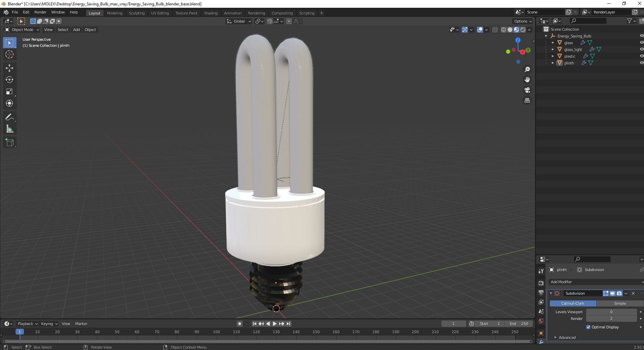The width and height of the screenshot is (644, 350).
Task: Toggle Optimal Display checkbox
Action: pyautogui.click(x=588, y=327)
